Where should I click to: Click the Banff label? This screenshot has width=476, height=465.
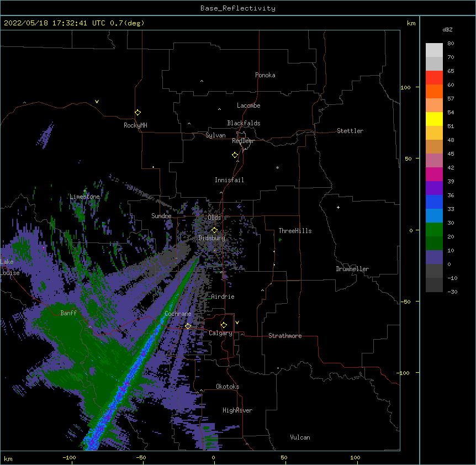click(68, 313)
